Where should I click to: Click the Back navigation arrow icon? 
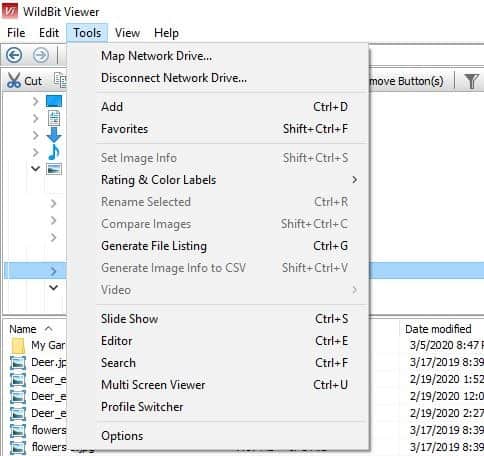(x=14, y=55)
